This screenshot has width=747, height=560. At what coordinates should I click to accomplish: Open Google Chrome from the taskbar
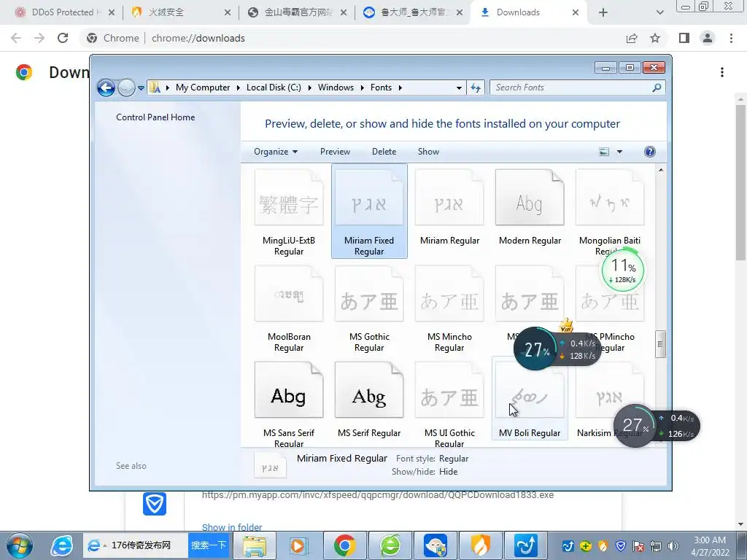[345, 545]
